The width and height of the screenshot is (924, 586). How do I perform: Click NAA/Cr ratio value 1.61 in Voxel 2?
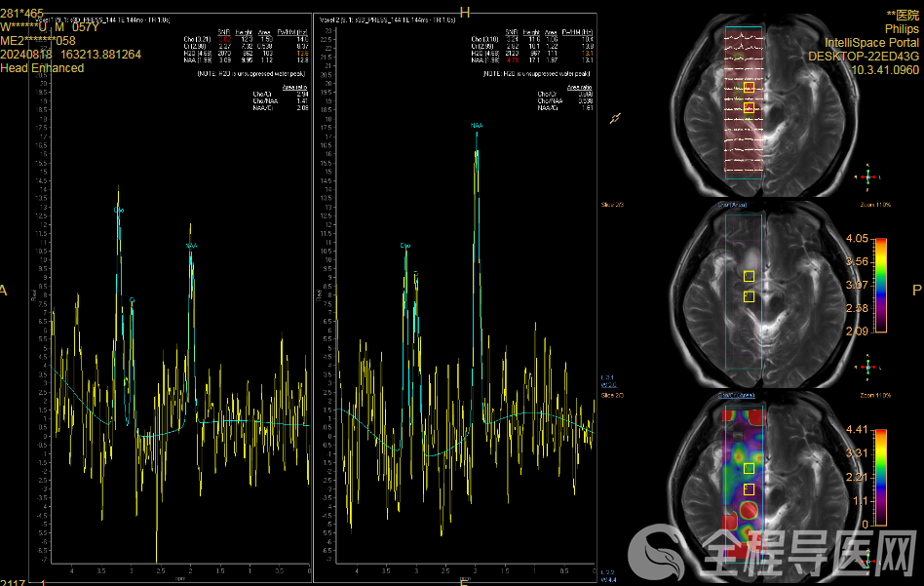[x=587, y=108]
